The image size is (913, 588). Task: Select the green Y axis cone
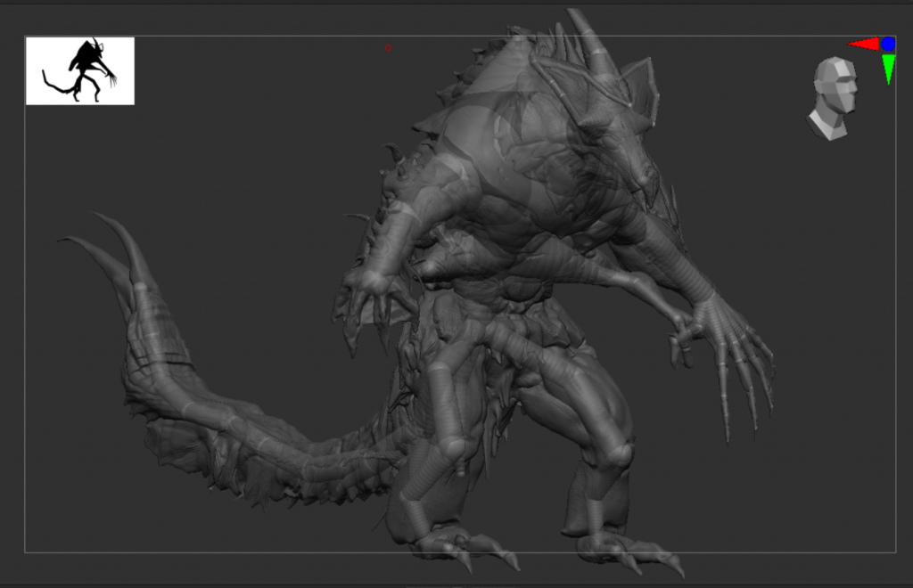point(889,69)
